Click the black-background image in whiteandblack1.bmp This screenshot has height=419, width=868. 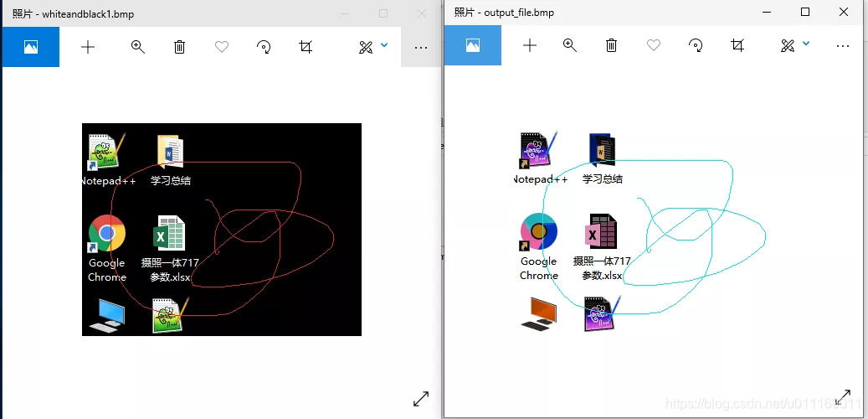pos(222,230)
